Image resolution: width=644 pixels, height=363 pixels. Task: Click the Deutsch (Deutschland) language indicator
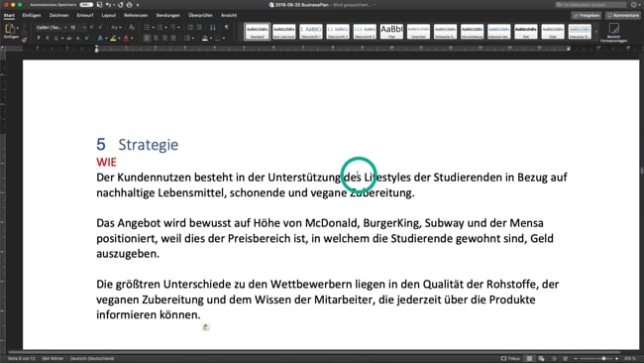[x=92, y=358]
